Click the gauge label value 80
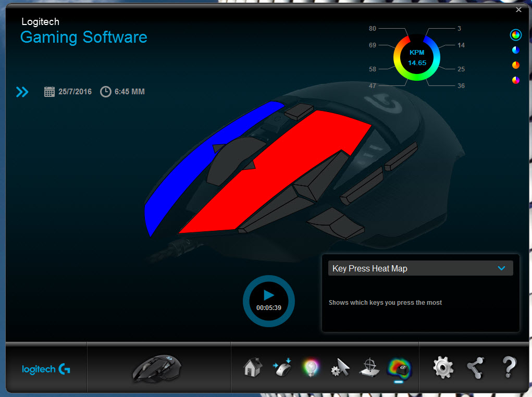This screenshot has width=532, height=397. 373,29
